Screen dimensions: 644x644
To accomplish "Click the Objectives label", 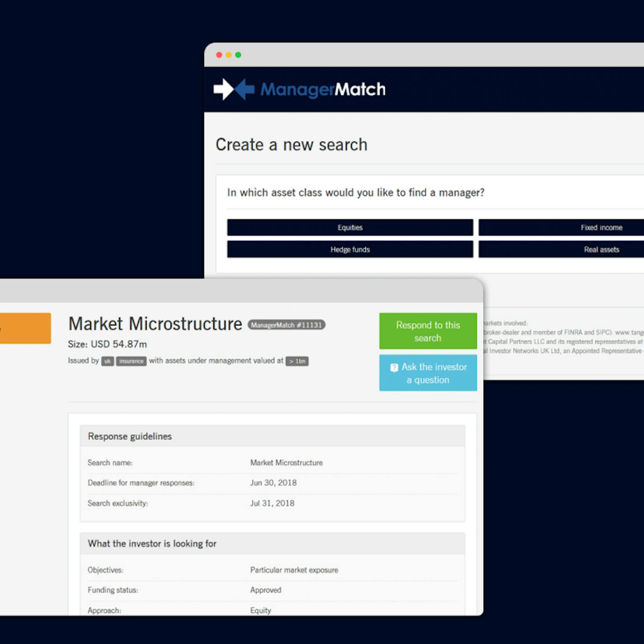I will tap(105, 570).
